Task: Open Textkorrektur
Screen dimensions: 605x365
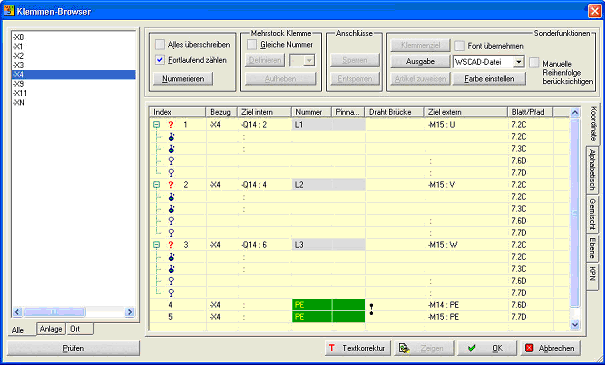Action: point(358,348)
